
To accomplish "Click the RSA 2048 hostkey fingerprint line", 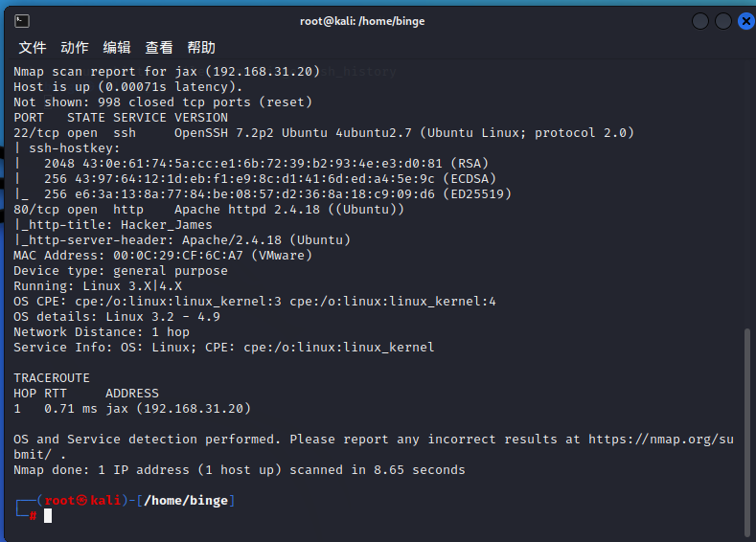I will (251, 164).
